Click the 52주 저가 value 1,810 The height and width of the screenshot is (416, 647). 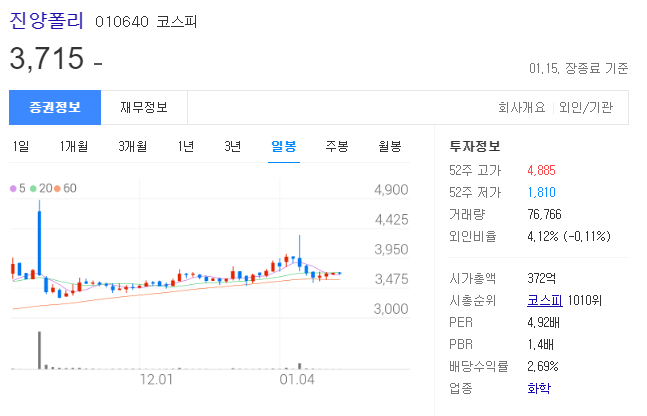[x=541, y=192]
